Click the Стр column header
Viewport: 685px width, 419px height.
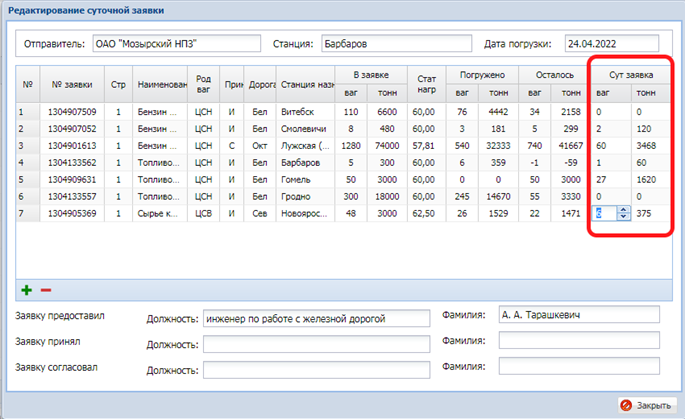[118, 84]
